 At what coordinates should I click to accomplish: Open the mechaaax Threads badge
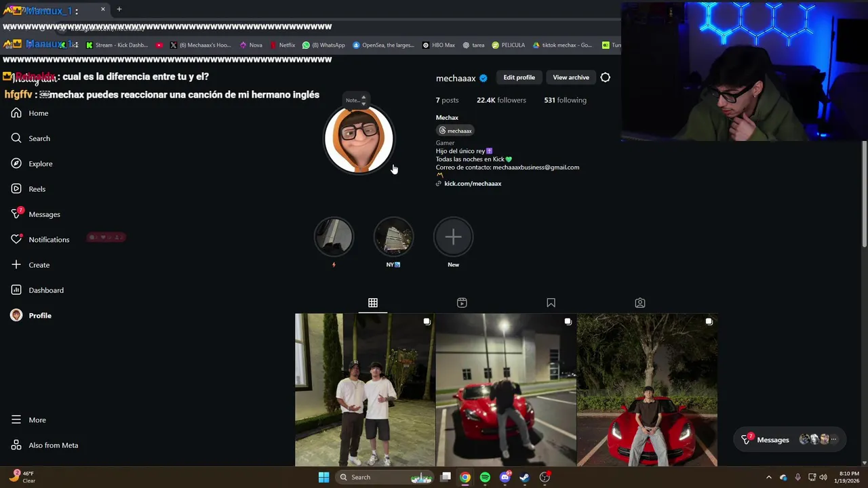click(456, 131)
